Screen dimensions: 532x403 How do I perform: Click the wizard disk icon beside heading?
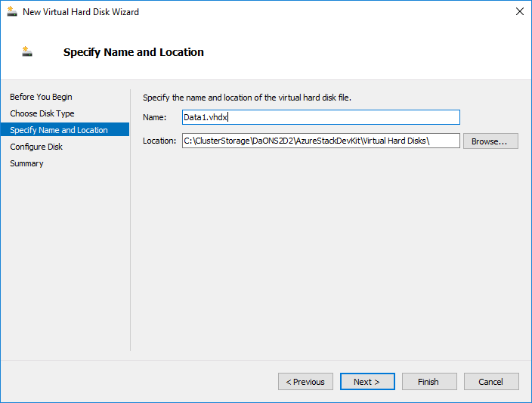27,51
